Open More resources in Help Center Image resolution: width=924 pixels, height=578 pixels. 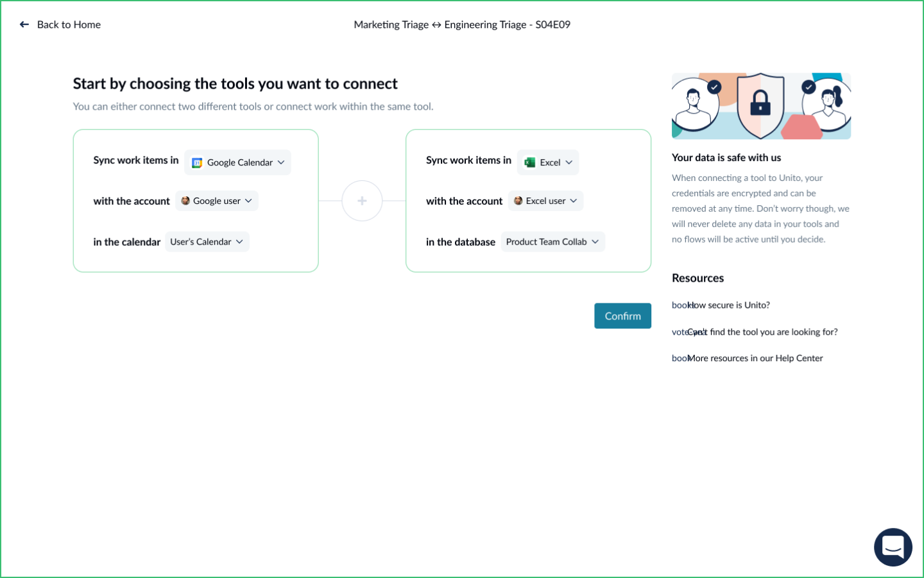[755, 359]
